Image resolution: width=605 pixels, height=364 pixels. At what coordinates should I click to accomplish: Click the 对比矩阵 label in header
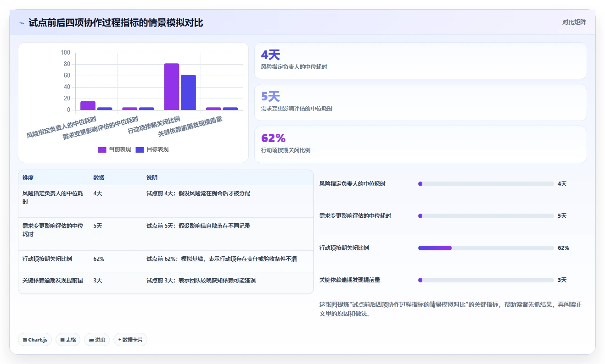574,22
